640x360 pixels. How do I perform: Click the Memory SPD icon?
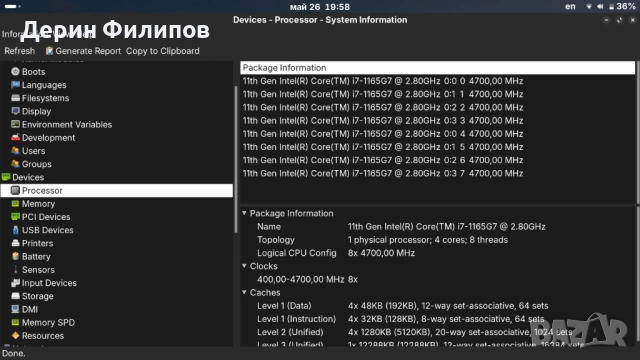tap(16, 322)
